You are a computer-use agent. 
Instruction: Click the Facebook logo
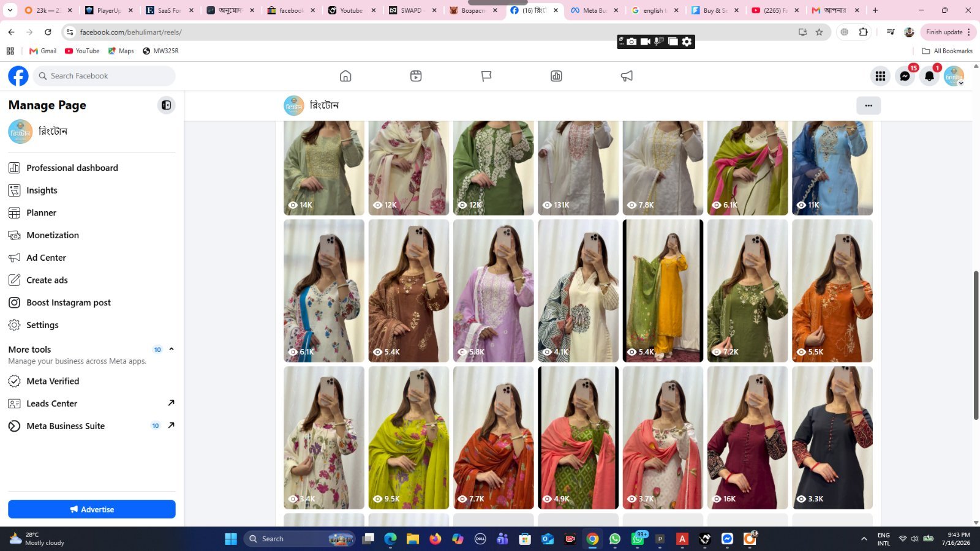click(18, 76)
